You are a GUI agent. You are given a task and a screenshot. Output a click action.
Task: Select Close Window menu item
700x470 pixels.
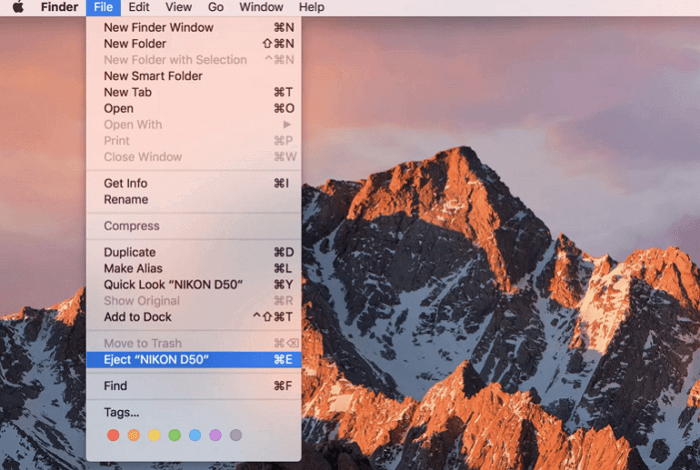coord(194,157)
